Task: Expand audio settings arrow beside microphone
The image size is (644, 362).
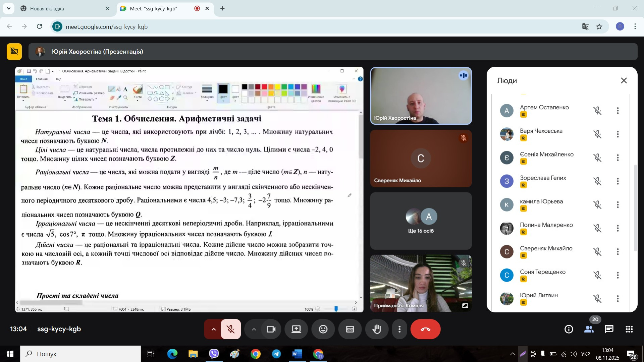Action: (x=213, y=329)
